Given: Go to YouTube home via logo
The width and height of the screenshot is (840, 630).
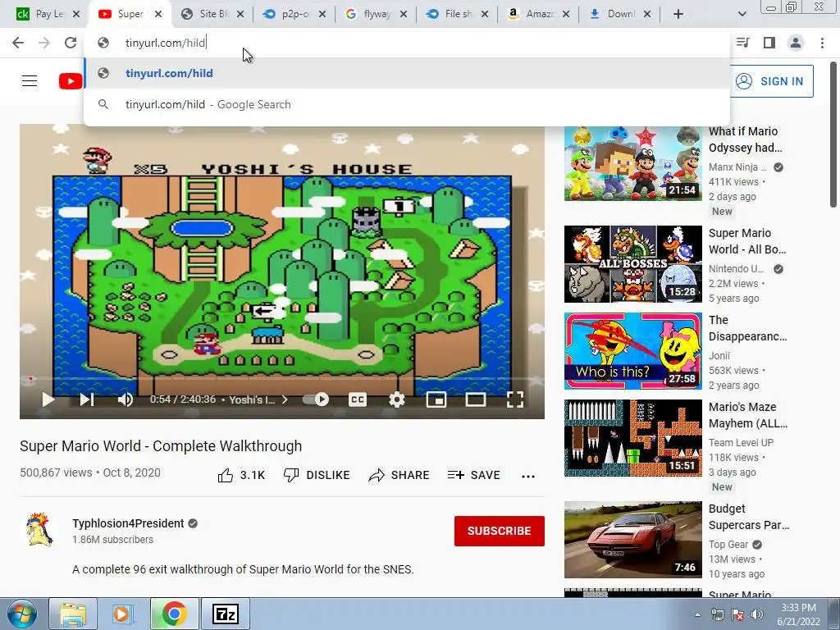Looking at the screenshot, I should click(x=71, y=81).
